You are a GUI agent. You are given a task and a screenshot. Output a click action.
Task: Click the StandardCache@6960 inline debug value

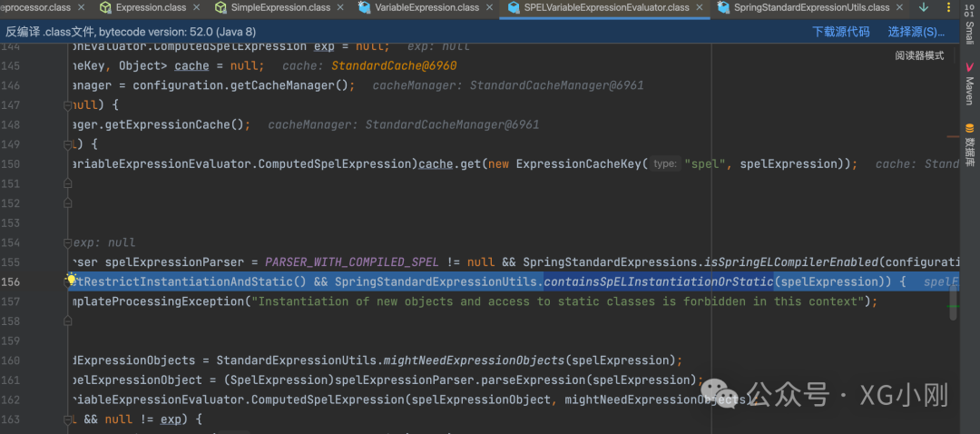[x=394, y=65]
